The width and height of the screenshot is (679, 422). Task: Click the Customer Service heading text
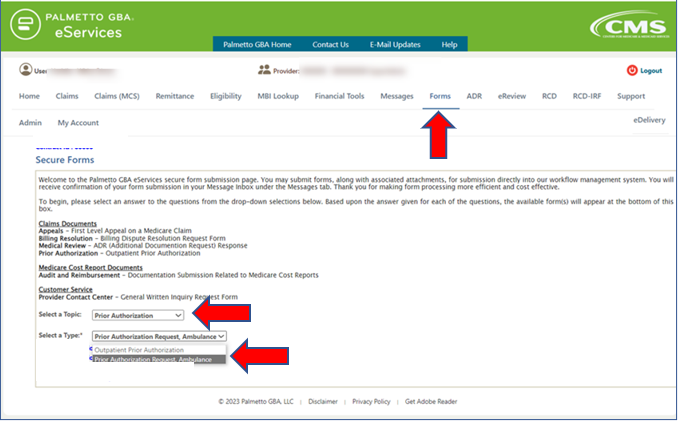point(65,289)
